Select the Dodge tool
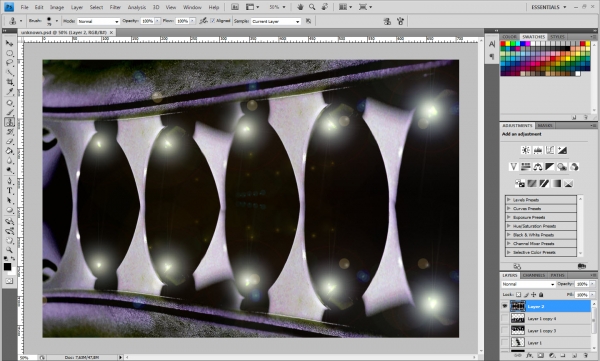 tap(9, 170)
